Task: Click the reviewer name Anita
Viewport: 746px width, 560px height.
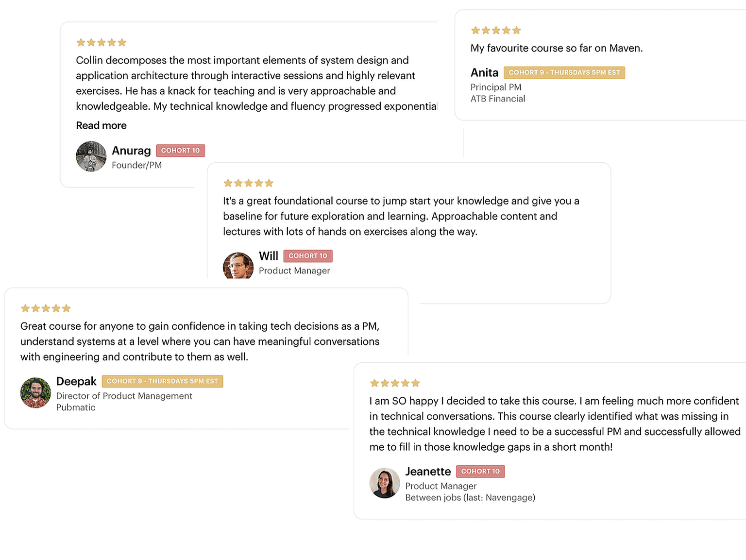Action: (484, 73)
